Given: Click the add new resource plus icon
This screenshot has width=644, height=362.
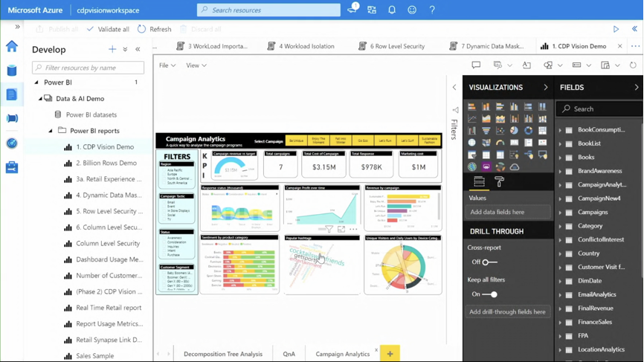Looking at the screenshot, I should point(112,49).
